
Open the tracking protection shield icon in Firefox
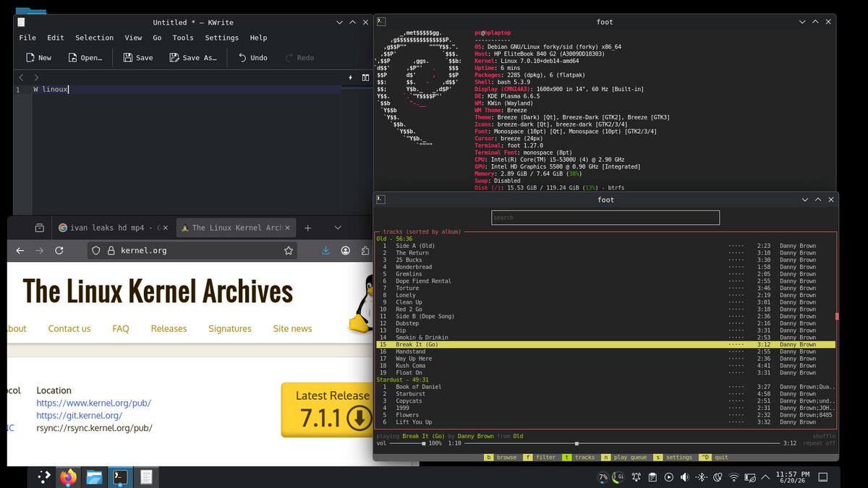95,251
